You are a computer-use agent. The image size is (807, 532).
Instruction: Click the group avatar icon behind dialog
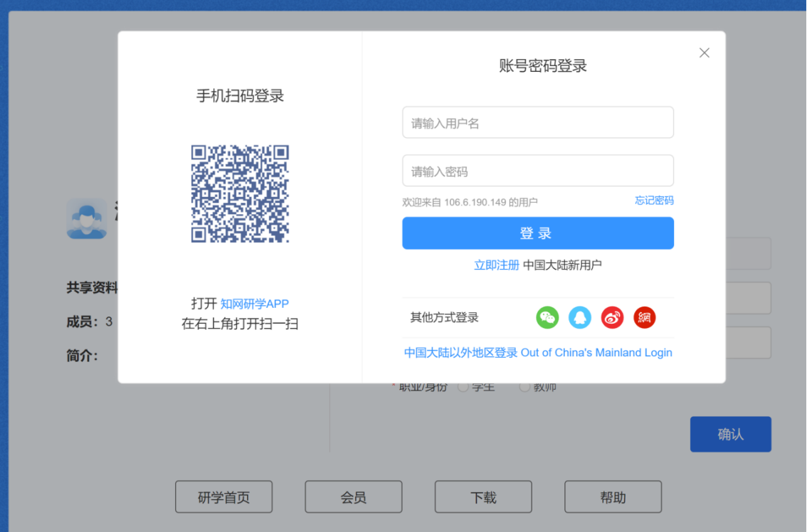[x=87, y=219]
